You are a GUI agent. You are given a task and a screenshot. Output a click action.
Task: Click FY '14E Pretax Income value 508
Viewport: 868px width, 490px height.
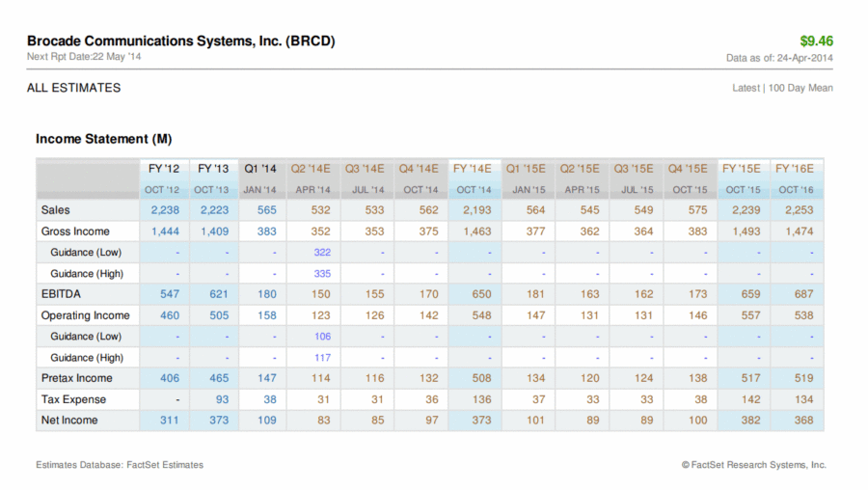[481, 378]
